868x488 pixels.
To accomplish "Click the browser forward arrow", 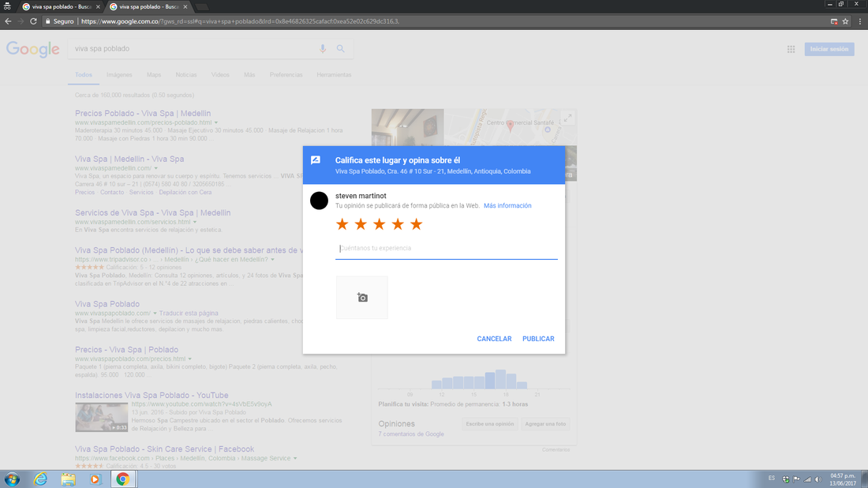I will coord(21,21).
